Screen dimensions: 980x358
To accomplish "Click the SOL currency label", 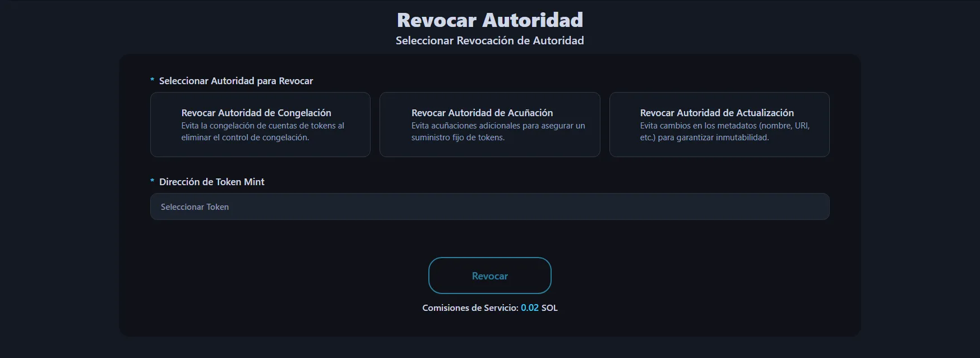I will [549, 307].
